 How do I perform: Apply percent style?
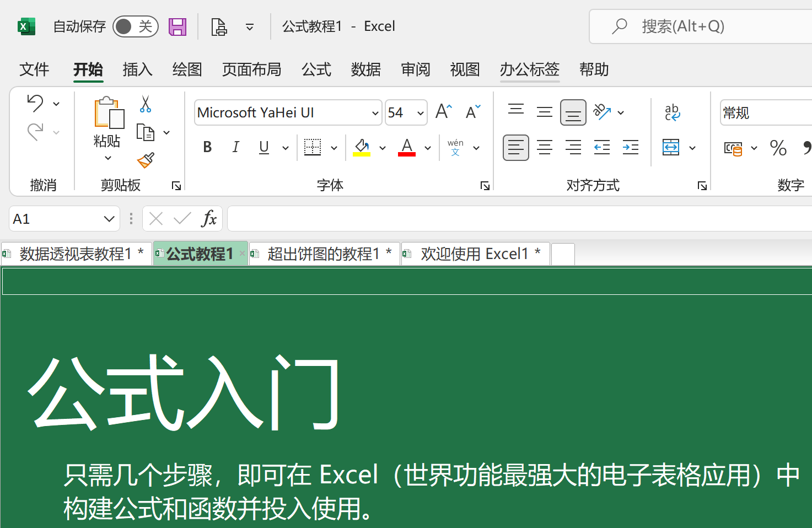(x=778, y=148)
